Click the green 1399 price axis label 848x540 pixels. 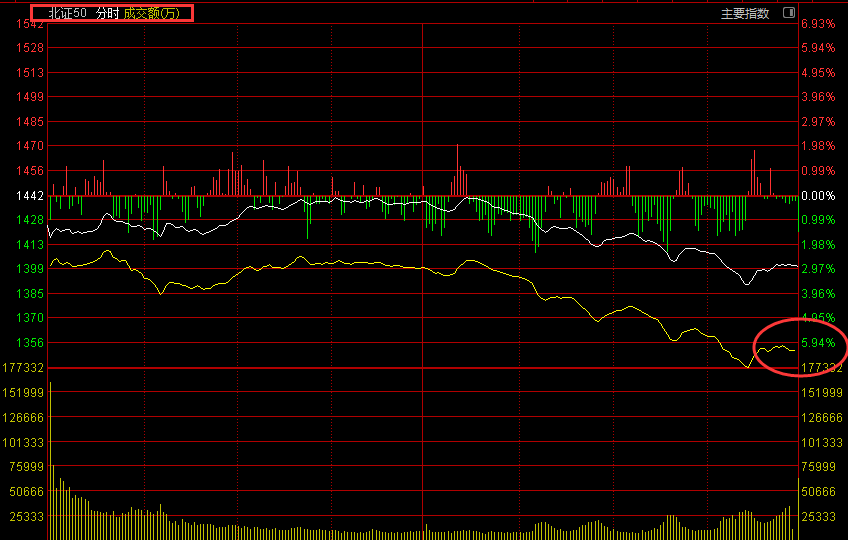point(30,268)
